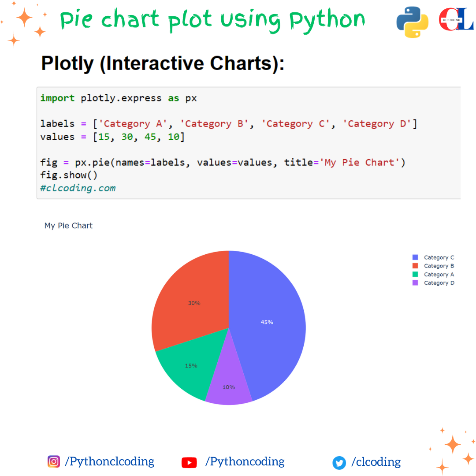Open the /Pythonclcoding Instagram link
Image resolution: width=476 pixels, height=476 pixels.
110,462
